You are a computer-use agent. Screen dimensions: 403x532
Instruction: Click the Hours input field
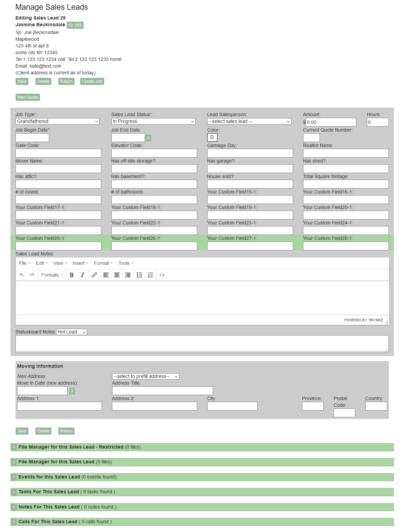[x=378, y=122]
